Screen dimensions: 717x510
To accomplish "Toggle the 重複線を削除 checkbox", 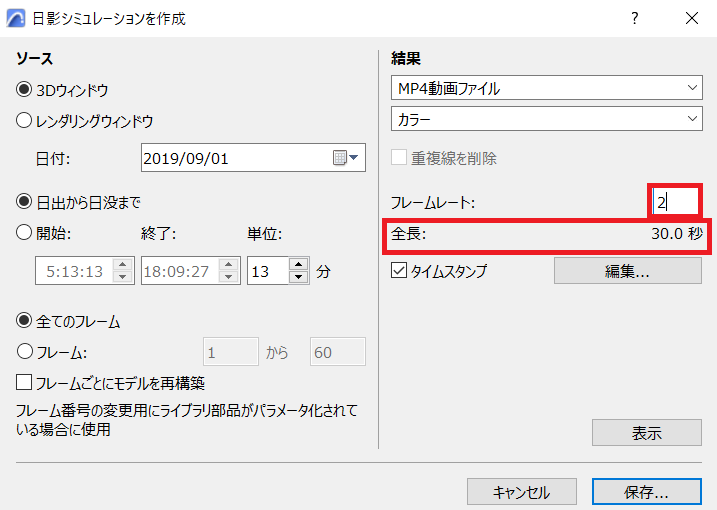I will point(399,158).
